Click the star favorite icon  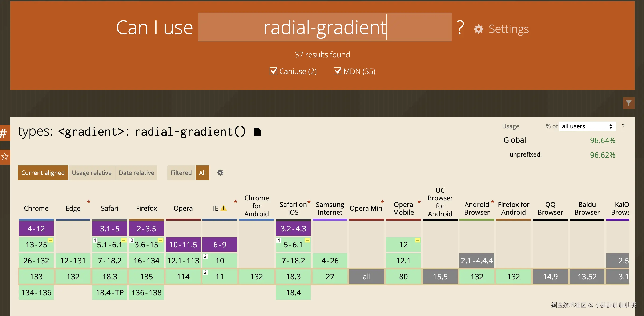pos(5,157)
